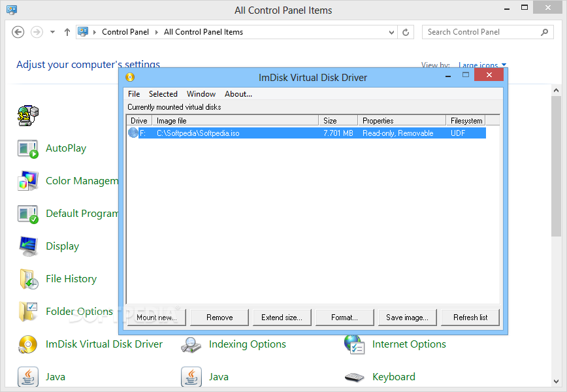Open the File menu in ImDisk

(134, 94)
